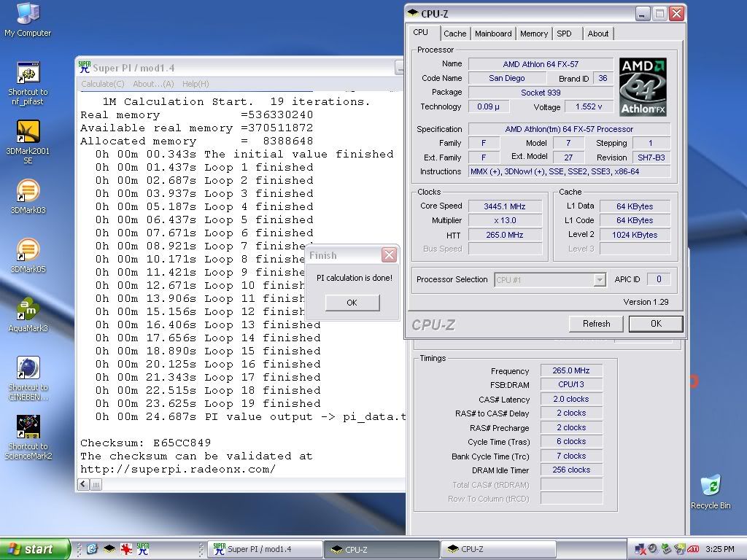Click the Multiplier x 13.0 field
This screenshot has width=747, height=560.
pyautogui.click(x=505, y=220)
